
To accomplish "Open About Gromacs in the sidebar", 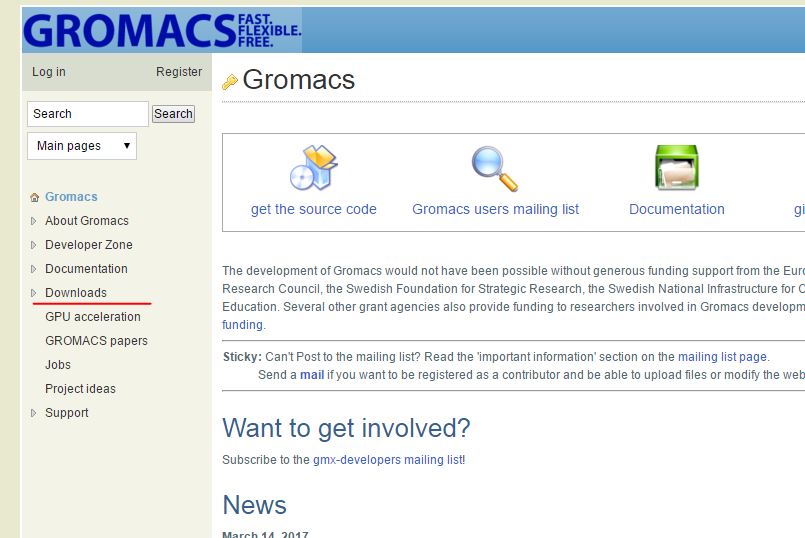I will point(87,221).
